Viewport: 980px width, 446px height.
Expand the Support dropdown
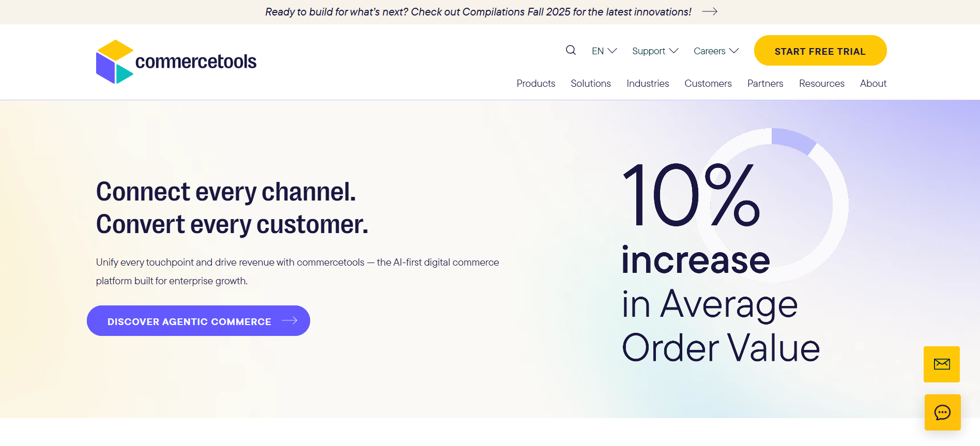point(654,51)
